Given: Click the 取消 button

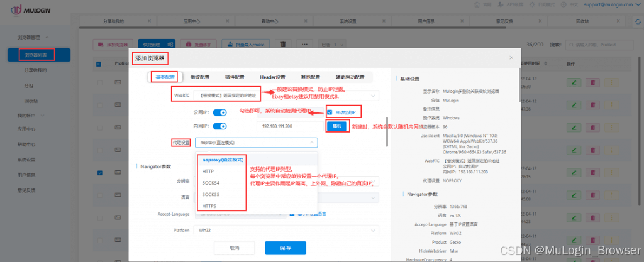Looking at the screenshot, I should click(x=234, y=248).
